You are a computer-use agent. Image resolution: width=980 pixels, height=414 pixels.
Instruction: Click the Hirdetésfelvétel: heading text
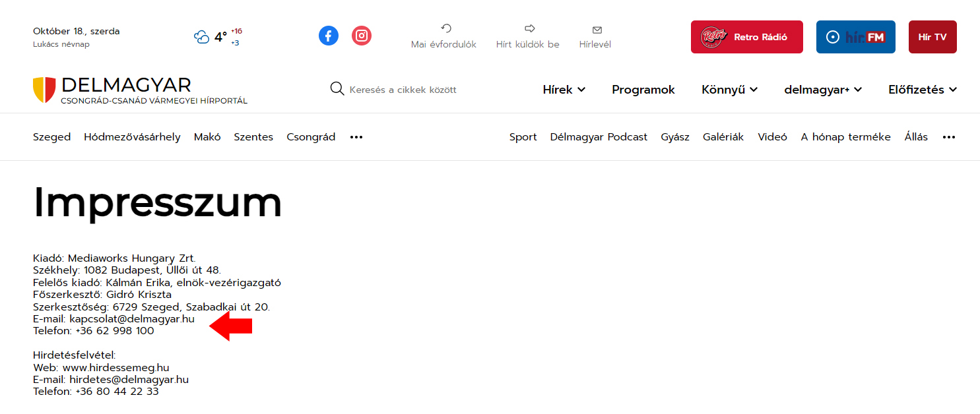[x=74, y=355]
